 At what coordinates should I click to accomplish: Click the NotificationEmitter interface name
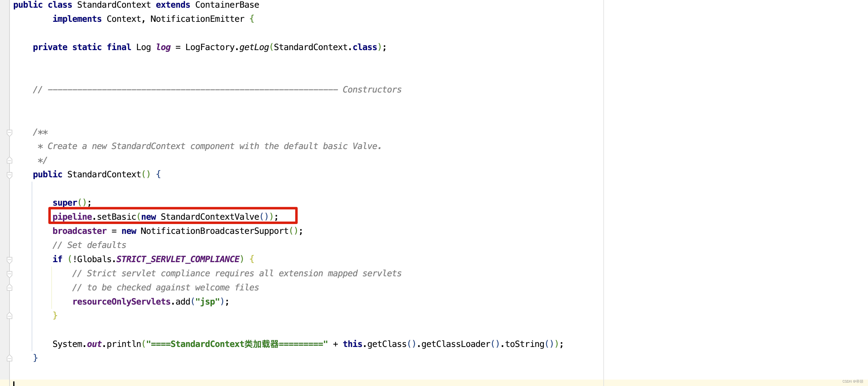(x=197, y=19)
